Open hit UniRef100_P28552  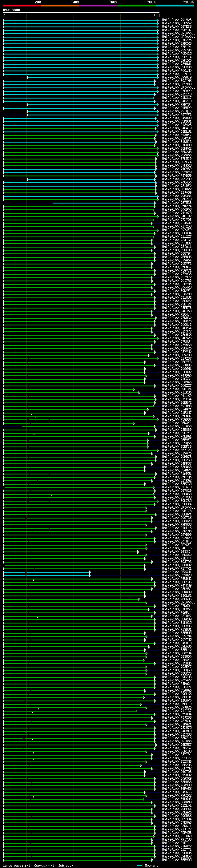177,23
